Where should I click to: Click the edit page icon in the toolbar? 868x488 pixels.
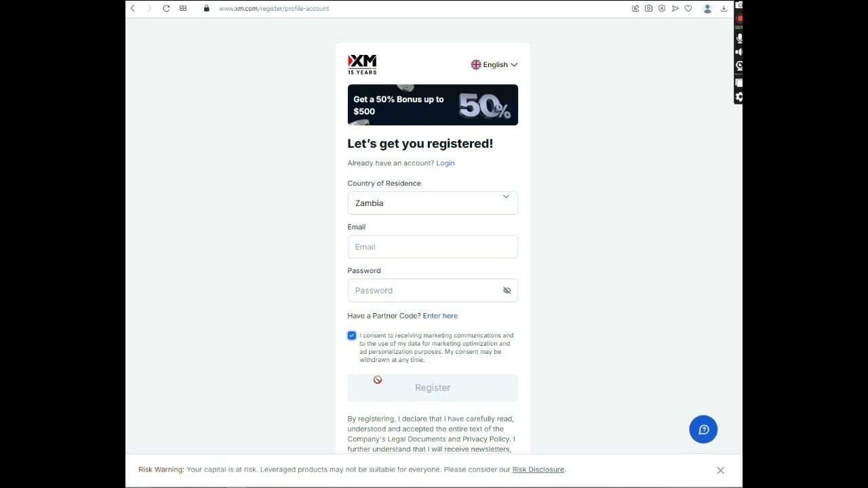635,8
